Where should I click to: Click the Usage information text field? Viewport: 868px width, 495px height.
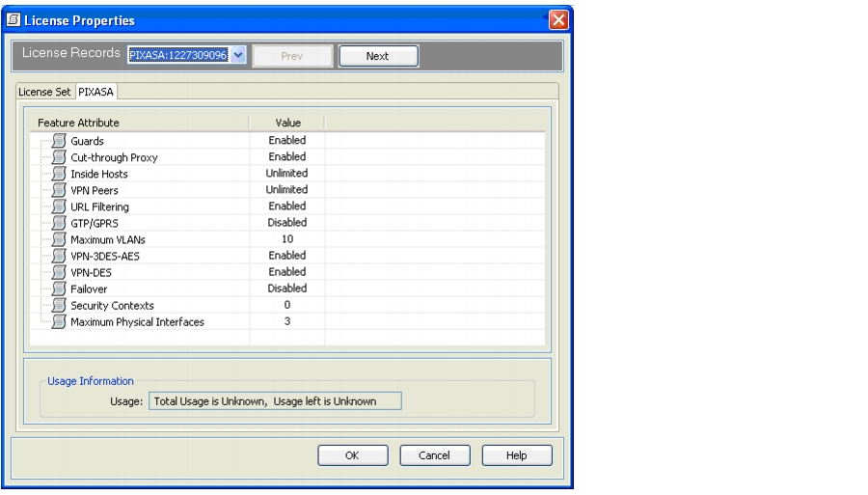275,400
